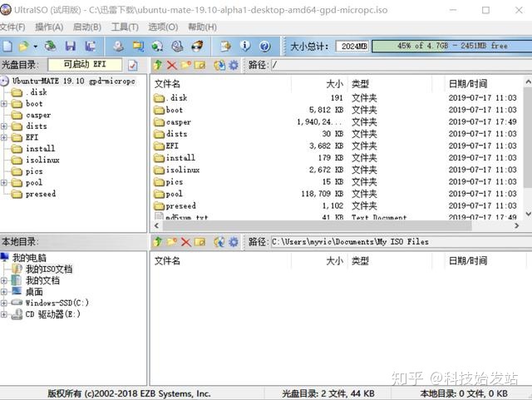This screenshot has height=400, width=532.
Task: Open gear properties in disc pane toolbar
Action: pyautogui.click(x=234, y=65)
